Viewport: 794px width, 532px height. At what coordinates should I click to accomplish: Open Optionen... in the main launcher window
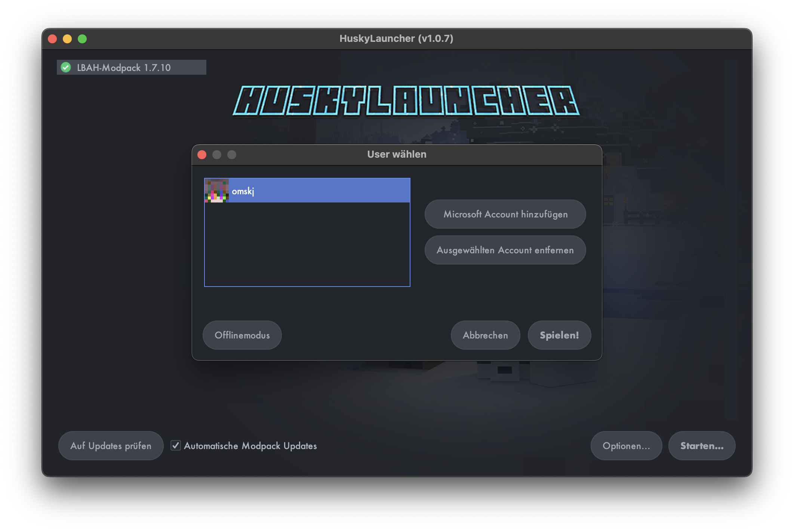tap(626, 446)
